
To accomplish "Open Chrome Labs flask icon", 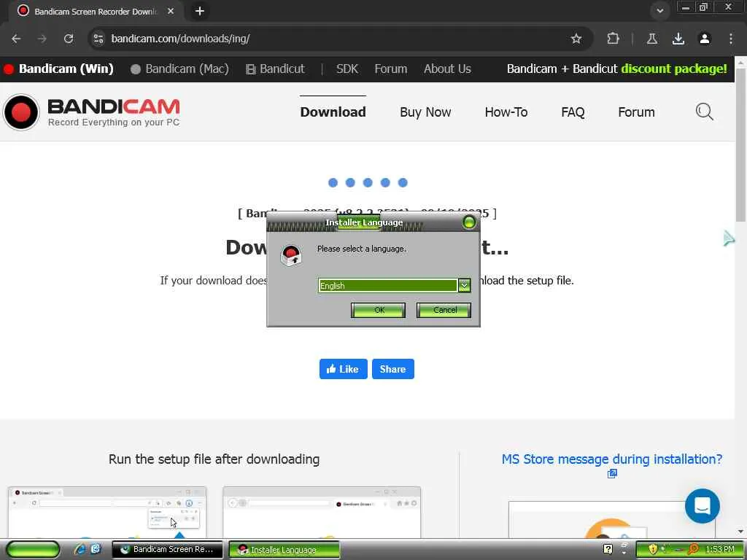I will 651,39.
